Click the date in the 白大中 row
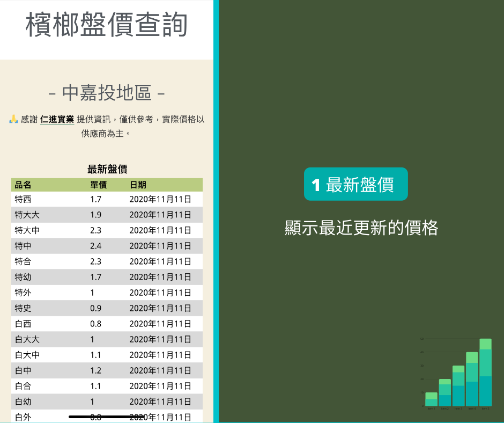Screen dimensions: 504x423 click(160, 355)
